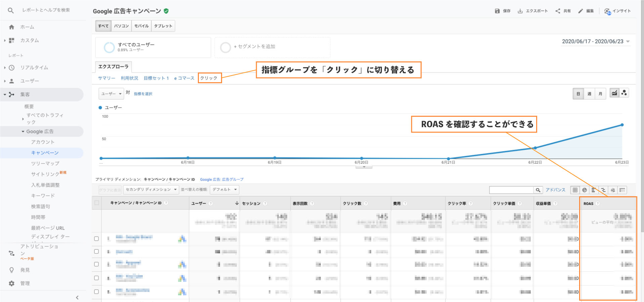The width and height of the screenshot is (644, 302).
Task: Click the table search magnifier button
Action: click(x=538, y=190)
